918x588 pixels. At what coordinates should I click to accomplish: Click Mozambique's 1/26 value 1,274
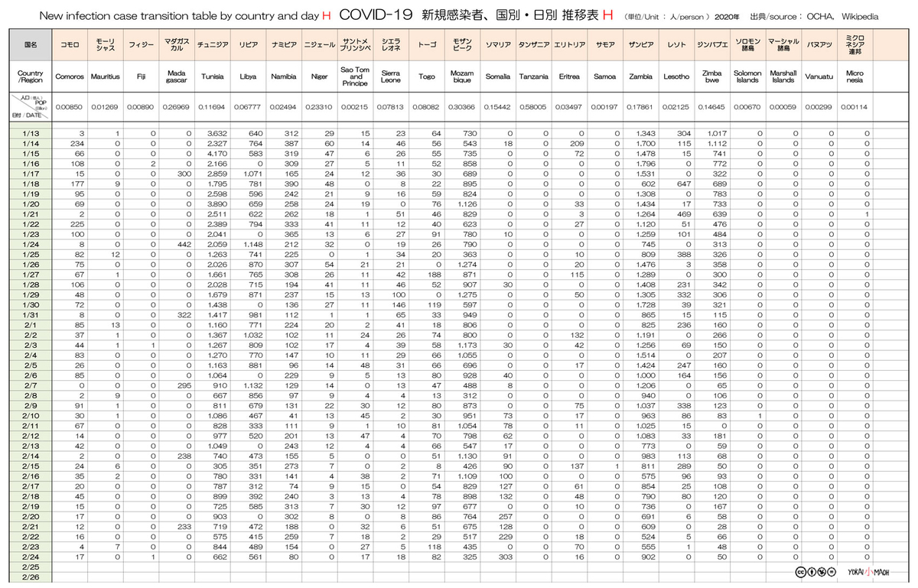coord(467,264)
